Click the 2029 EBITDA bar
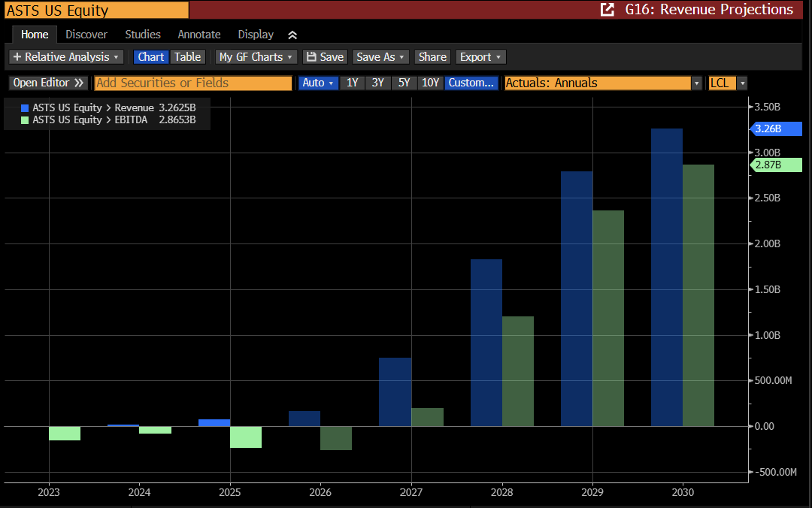Image resolution: width=812 pixels, height=508 pixels. tap(608, 319)
